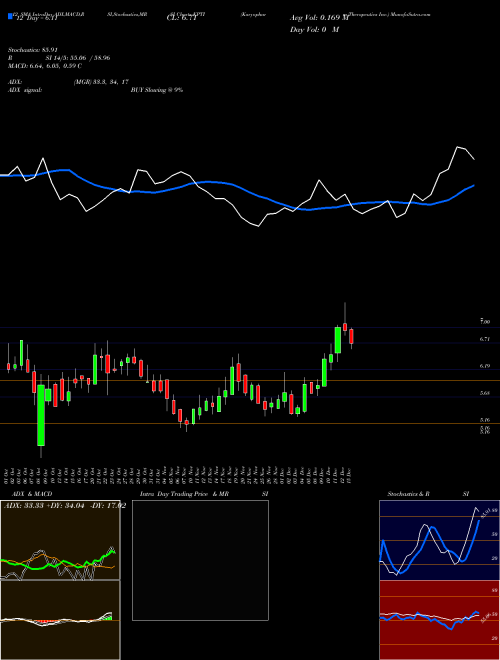
Task: Click the 'Stochastics & R' panel title
Action: click(408, 494)
